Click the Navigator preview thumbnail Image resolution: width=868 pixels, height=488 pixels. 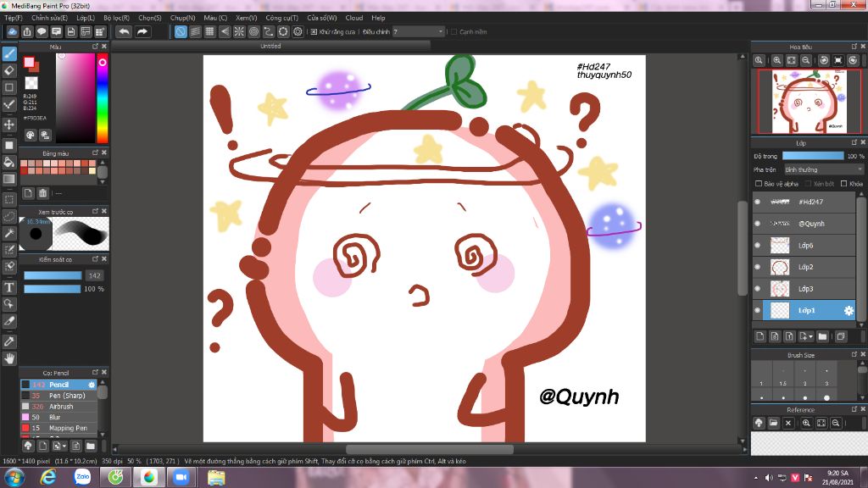tap(809, 102)
